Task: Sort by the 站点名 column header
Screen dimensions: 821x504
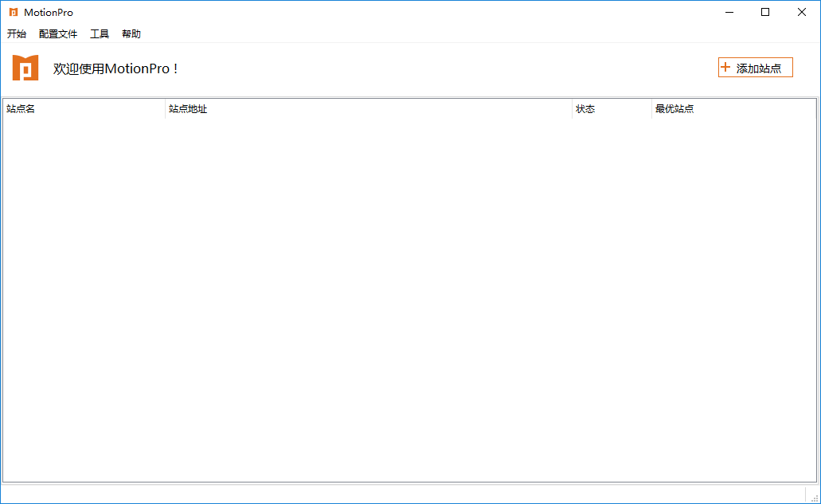Action: [84, 109]
